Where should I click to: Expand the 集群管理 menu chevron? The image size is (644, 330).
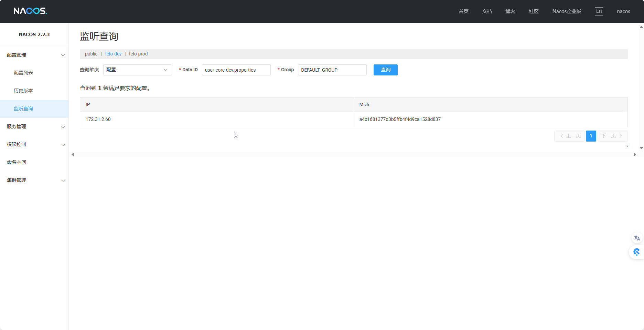[x=63, y=181]
